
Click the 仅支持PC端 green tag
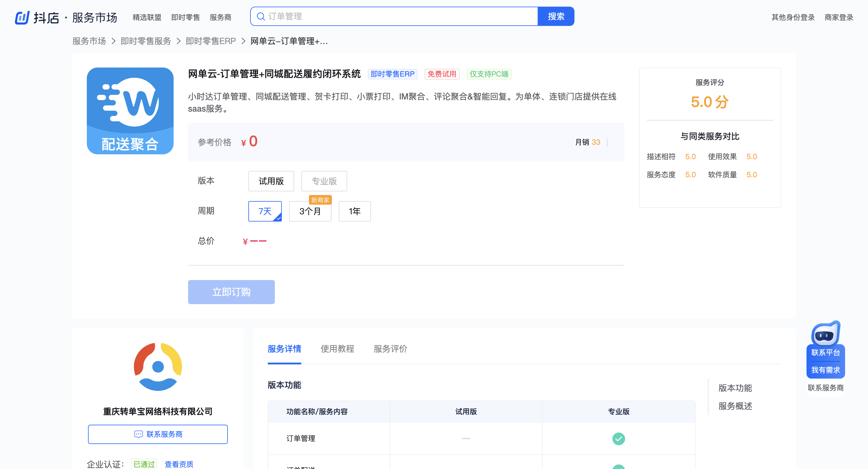[489, 74]
